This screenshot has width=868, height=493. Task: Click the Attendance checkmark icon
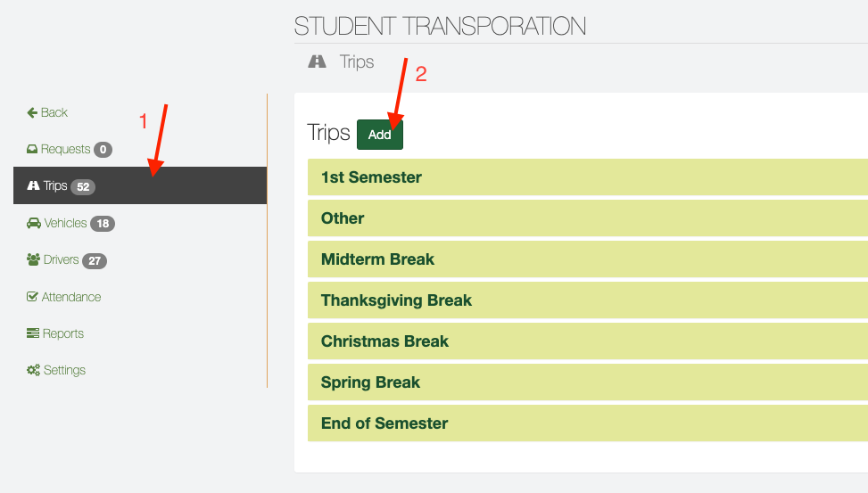tap(33, 297)
